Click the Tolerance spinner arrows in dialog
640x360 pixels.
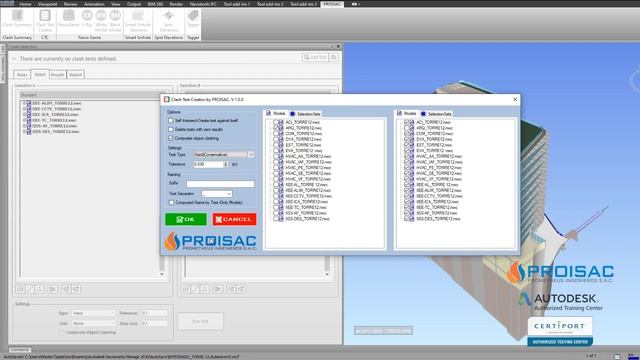[x=227, y=164]
